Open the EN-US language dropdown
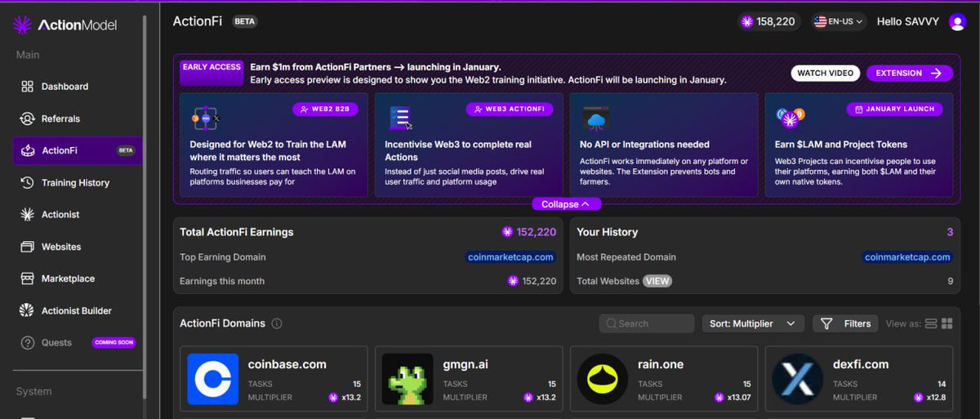 click(x=839, y=22)
